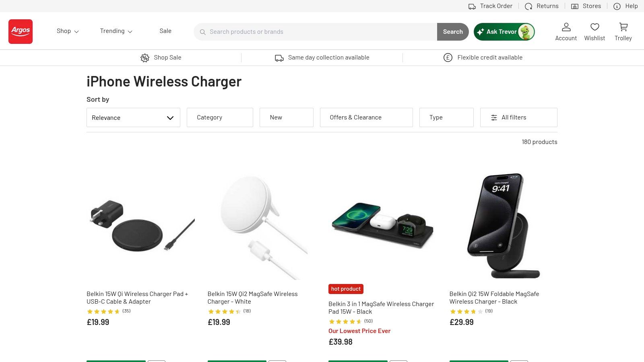Open the Trolley cart icon
This screenshot has width=644, height=362.
pos(623,27)
